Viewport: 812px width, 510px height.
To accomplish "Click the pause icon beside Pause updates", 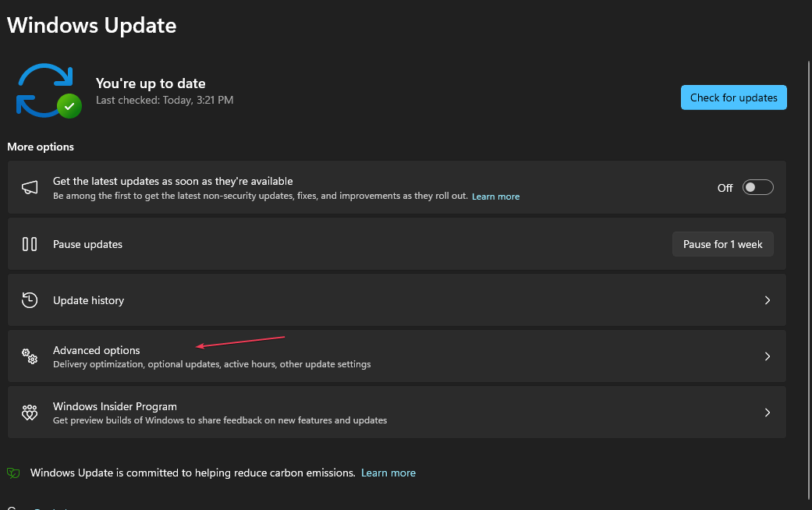I will click(30, 244).
